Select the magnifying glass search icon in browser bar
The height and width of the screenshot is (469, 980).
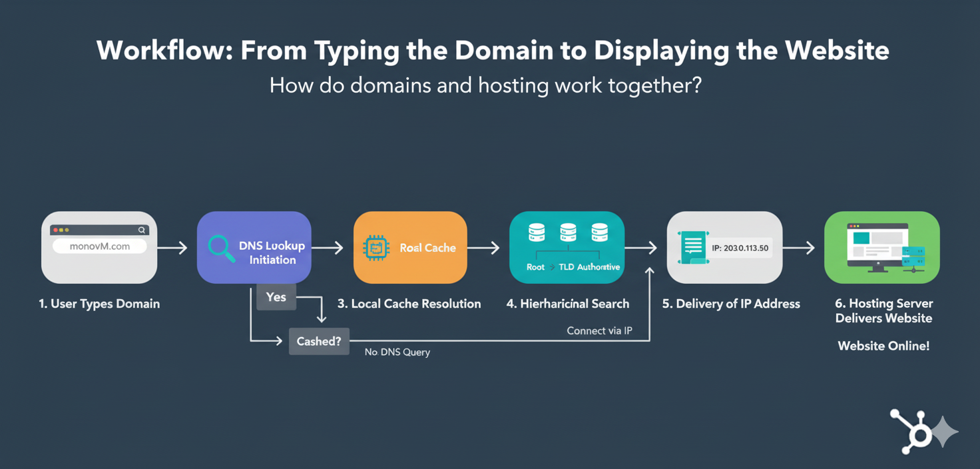click(142, 230)
